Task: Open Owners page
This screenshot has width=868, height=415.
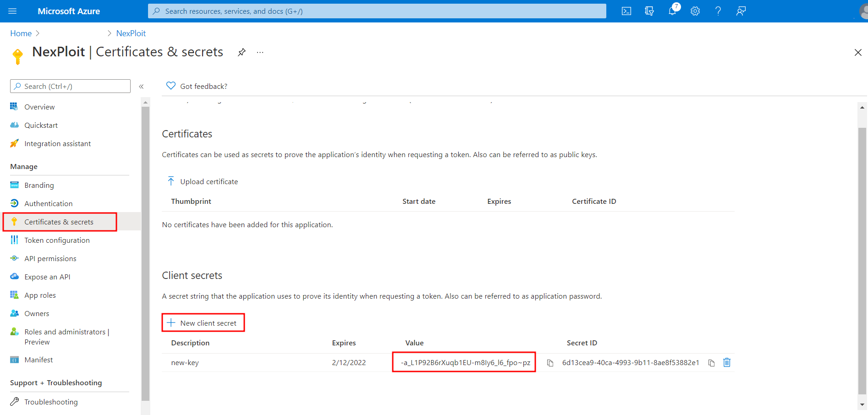Action: click(x=37, y=313)
